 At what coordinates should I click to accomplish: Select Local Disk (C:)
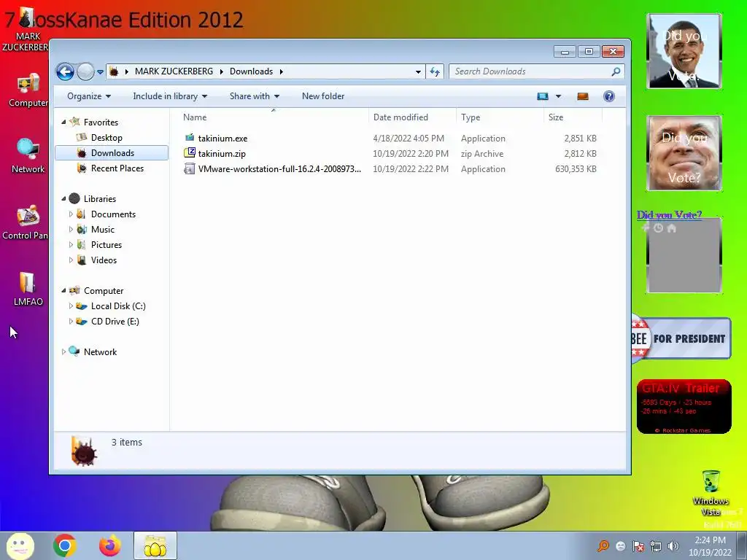118,306
